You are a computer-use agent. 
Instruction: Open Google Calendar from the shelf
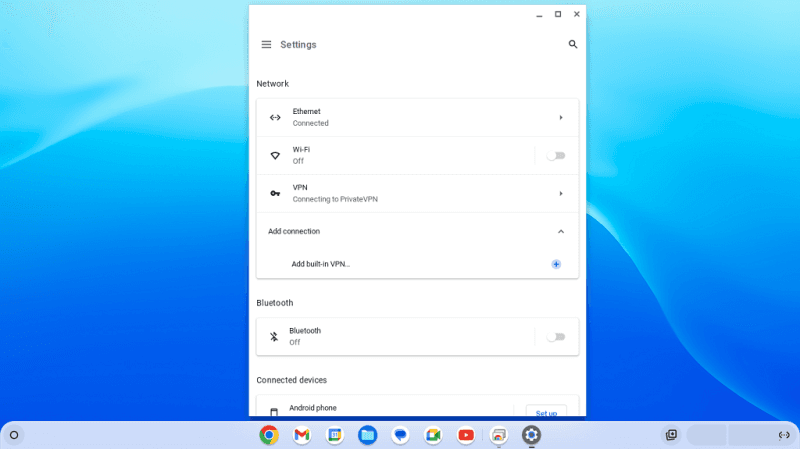coord(335,435)
